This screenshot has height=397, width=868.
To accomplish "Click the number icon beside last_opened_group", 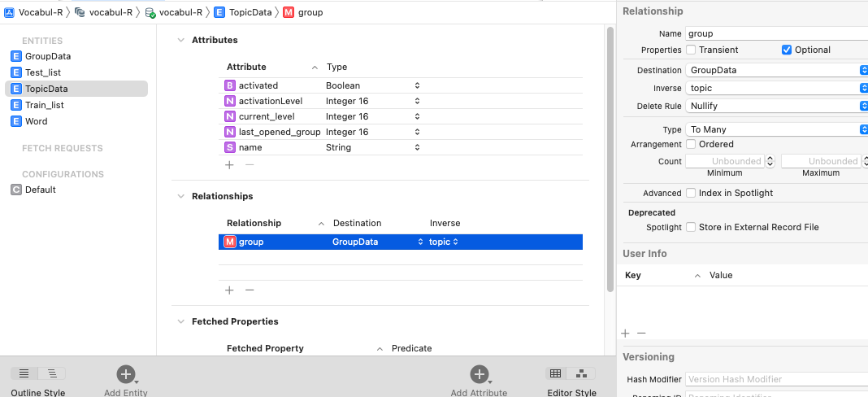I will (230, 132).
